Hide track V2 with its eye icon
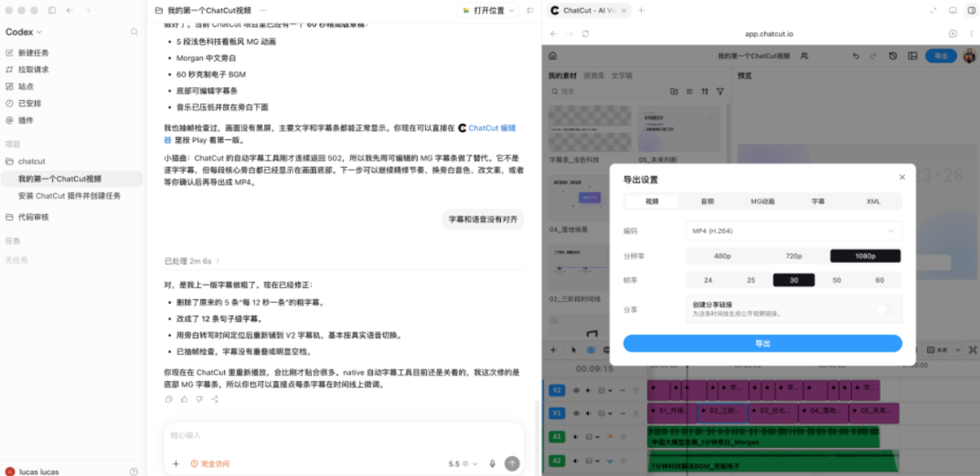The height and width of the screenshot is (476, 980). [577, 391]
